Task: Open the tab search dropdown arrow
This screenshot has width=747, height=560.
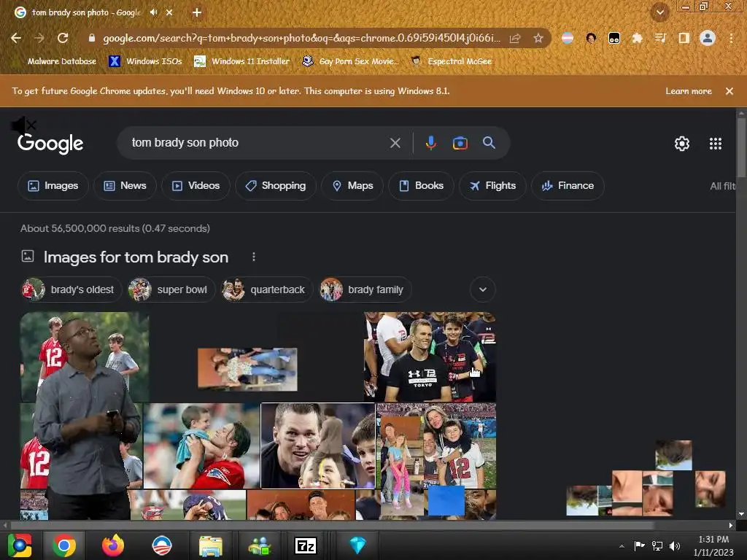Action: pyautogui.click(x=659, y=12)
